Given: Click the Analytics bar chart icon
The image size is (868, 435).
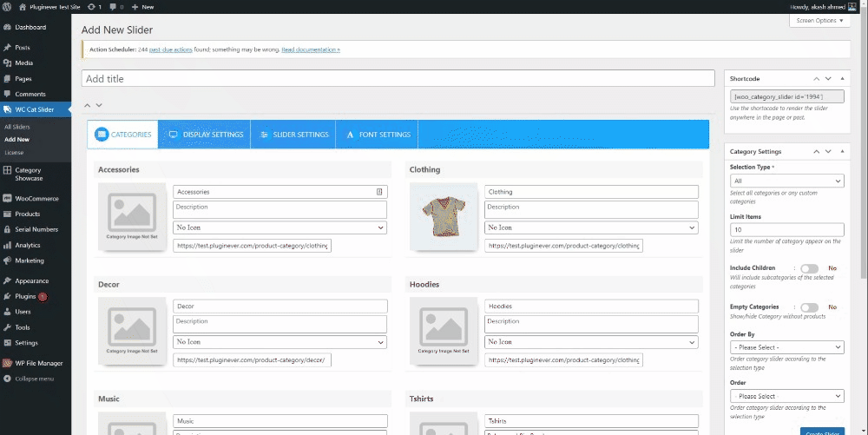Looking at the screenshot, I should coord(7,245).
